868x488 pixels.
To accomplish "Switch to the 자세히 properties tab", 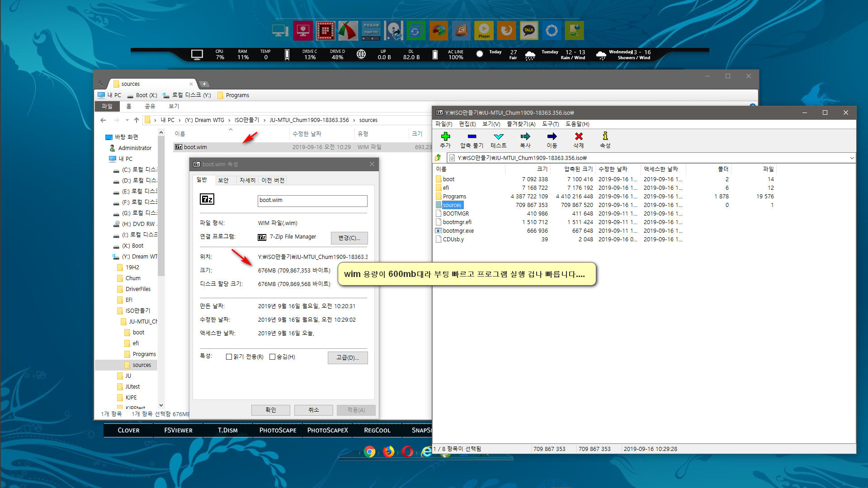I will click(247, 180).
